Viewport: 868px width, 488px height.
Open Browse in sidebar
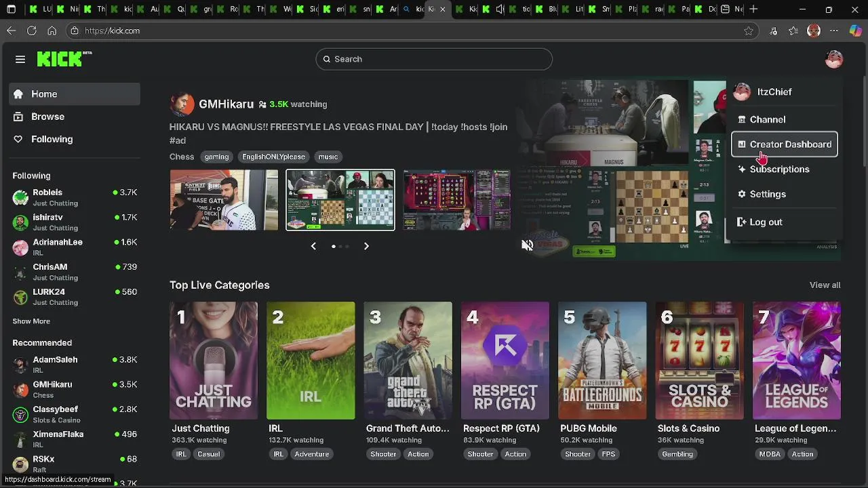pyautogui.click(x=75, y=117)
